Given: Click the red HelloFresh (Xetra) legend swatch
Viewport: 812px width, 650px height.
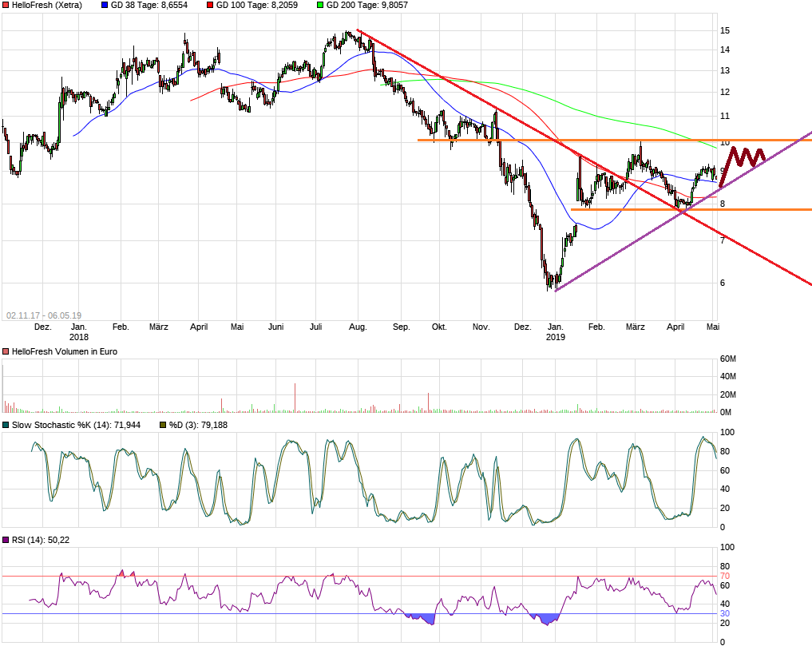Looking at the screenshot, I should point(6,5).
